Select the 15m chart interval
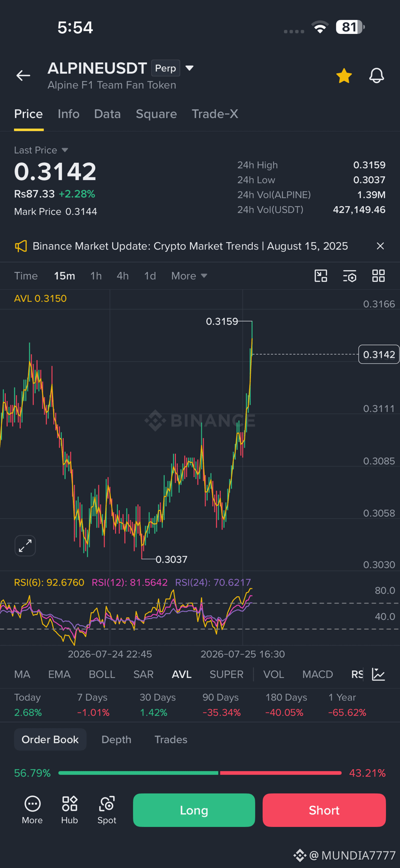This screenshot has height=868, width=400. coord(64,276)
